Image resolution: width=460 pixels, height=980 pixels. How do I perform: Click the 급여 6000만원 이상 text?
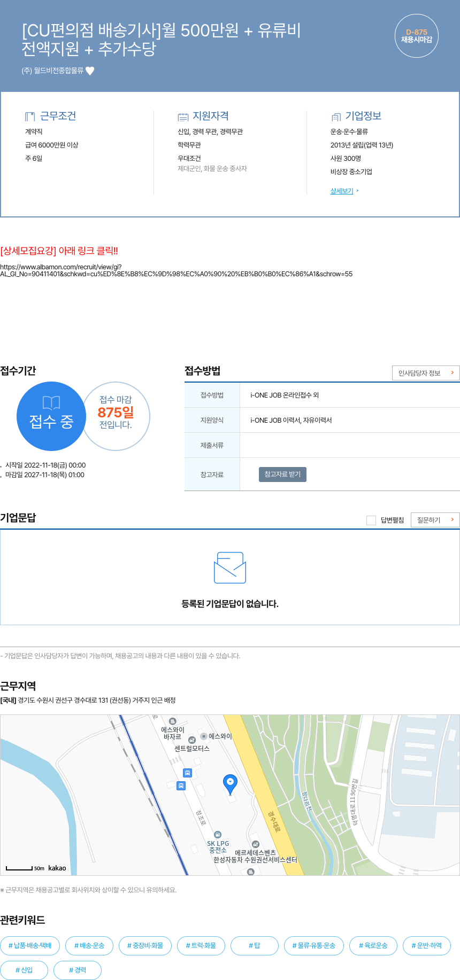52,145
